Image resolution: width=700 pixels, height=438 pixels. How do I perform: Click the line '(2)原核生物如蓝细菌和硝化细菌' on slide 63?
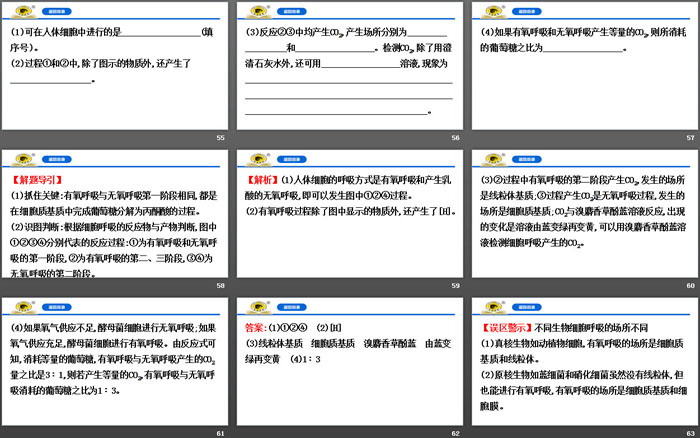click(582, 375)
